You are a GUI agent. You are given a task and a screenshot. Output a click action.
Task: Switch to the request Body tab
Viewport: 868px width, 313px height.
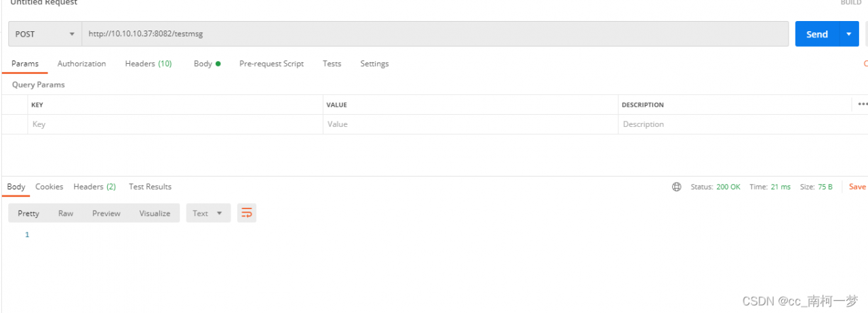coord(207,64)
